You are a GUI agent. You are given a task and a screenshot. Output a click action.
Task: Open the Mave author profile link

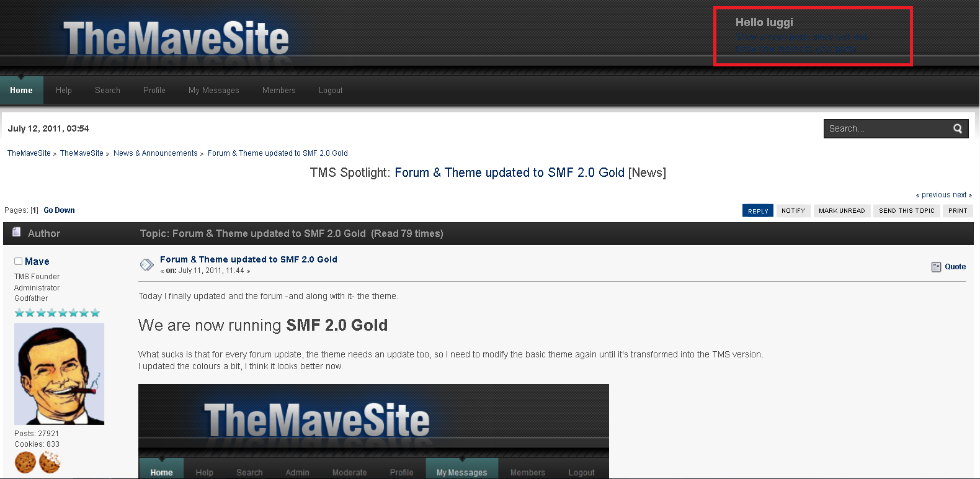point(37,262)
